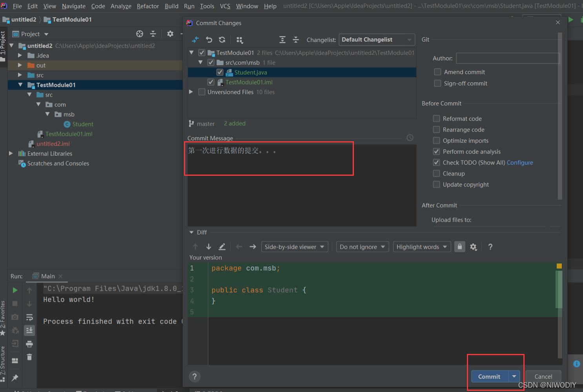Click the Configure link for TODO

[x=520, y=162]
